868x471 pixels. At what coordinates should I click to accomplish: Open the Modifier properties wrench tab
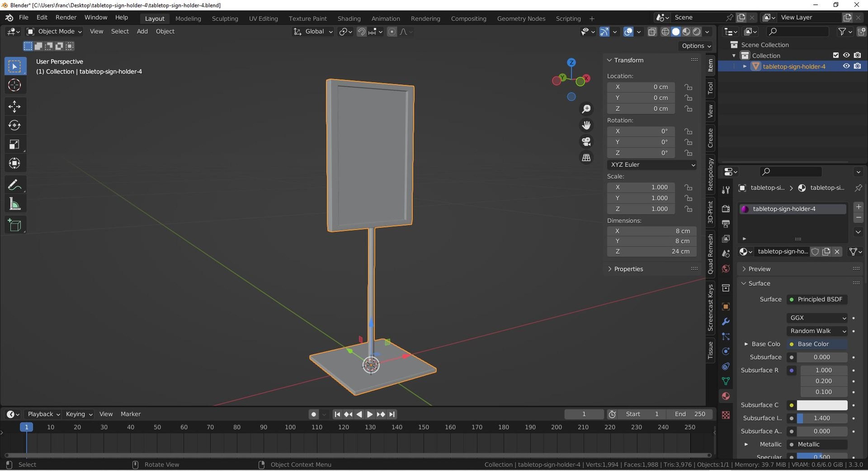[726, 321]
